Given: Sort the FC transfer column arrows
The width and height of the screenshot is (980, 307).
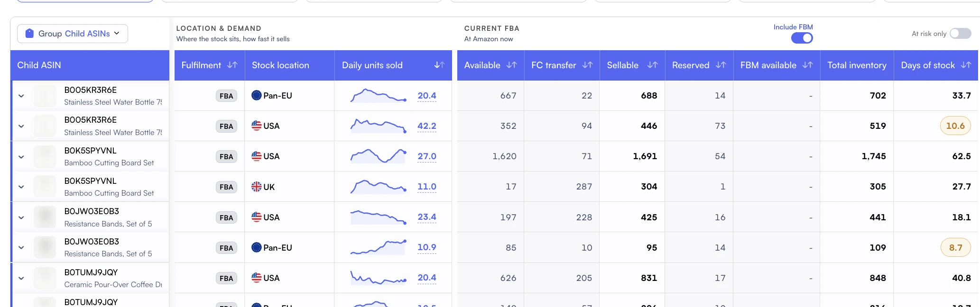Looking at the screenshot, I should 587,65.
